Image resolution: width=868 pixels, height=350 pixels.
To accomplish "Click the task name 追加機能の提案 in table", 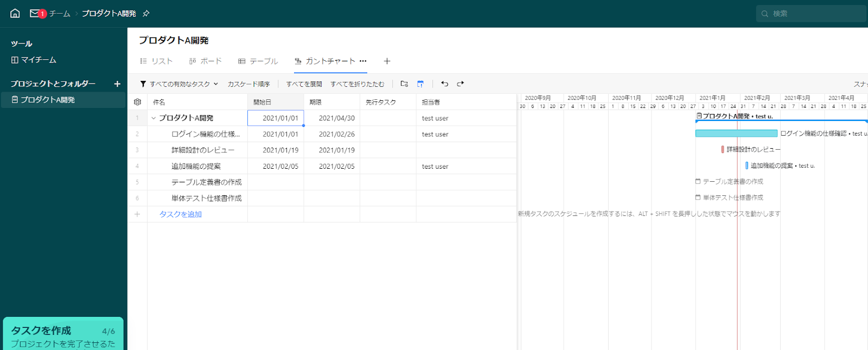I will 196,167.
